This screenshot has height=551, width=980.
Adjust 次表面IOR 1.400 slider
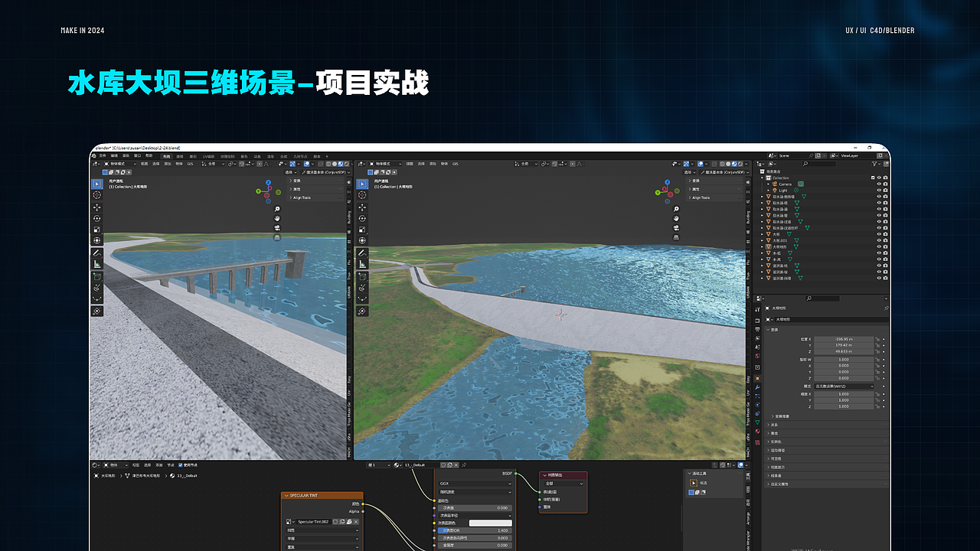pos(475,530)
